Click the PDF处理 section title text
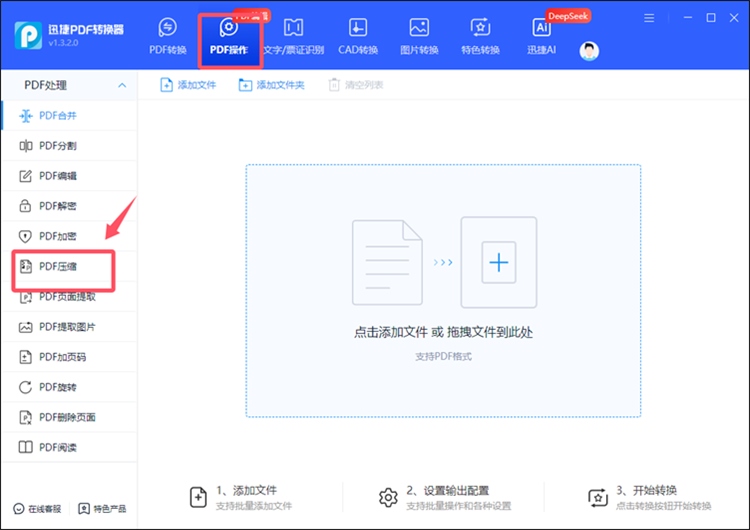Viewport: 750px width, 530px height. pos(45,85)
